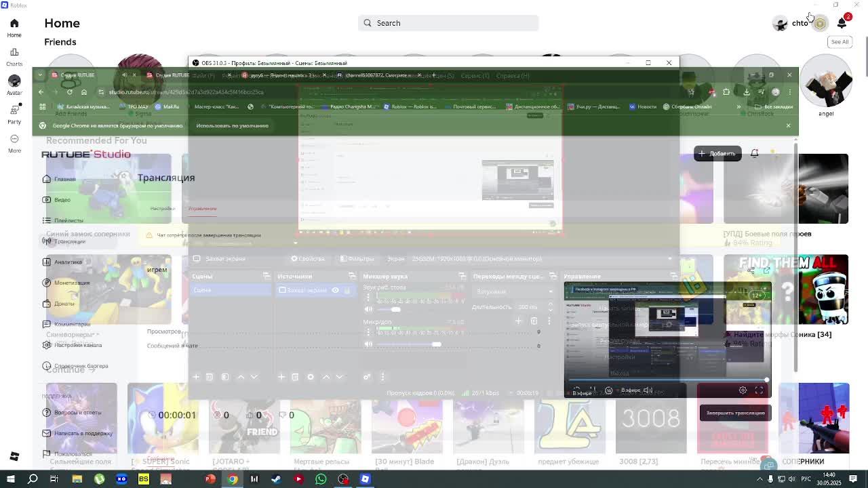Click the Завершить трансляцию button
The width and height of the screenshot is (868, 488).
(x=735, y=413)
